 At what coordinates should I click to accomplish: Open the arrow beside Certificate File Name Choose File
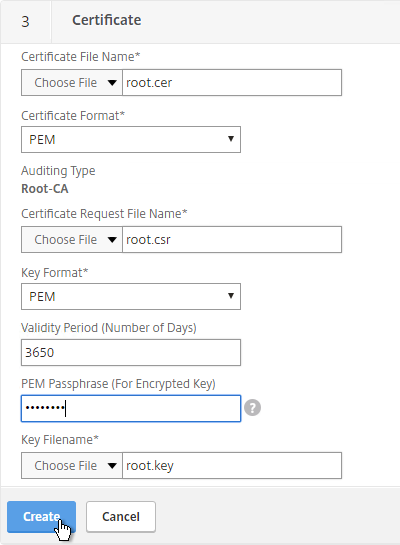coord(112,83)
